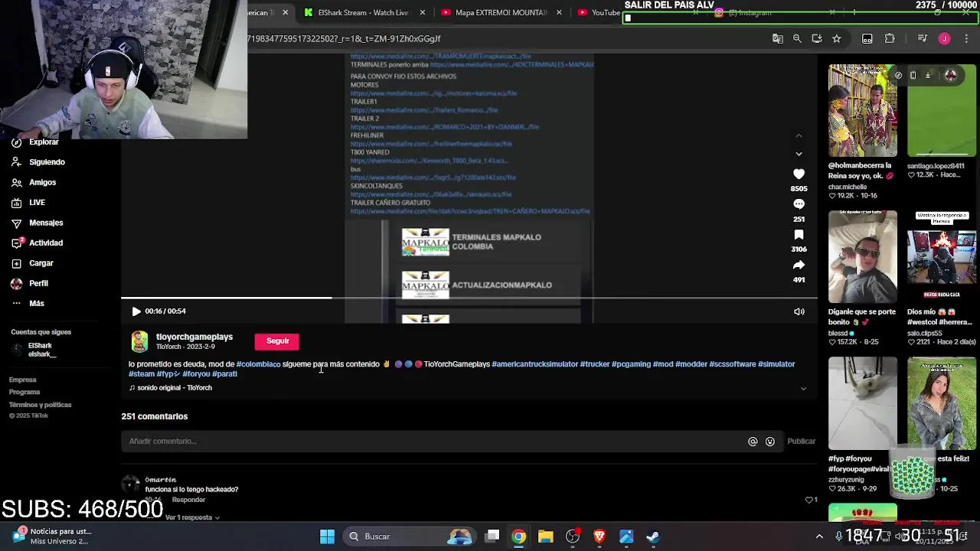Open the zzhuryzunig #fyp #foryou video
The width and height of the screenshot is (980, 551).
coord(862,403)
